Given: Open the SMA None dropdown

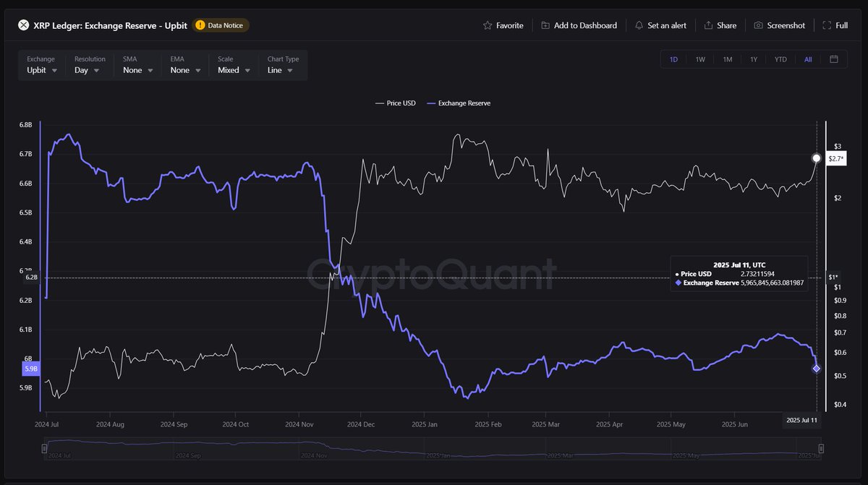Looking at the screenshot, I should point(137,65).
